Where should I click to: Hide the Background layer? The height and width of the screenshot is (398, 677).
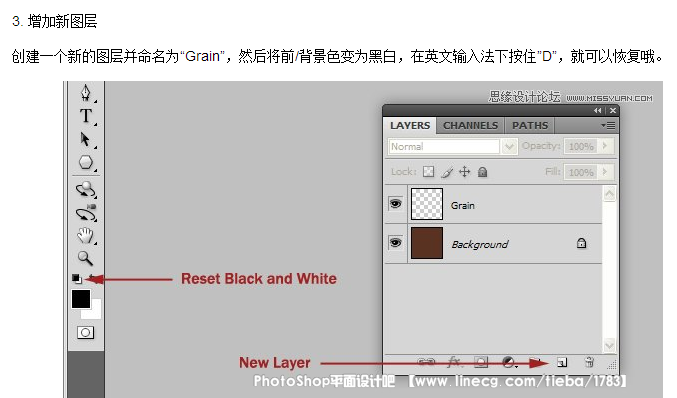(395, 243)
